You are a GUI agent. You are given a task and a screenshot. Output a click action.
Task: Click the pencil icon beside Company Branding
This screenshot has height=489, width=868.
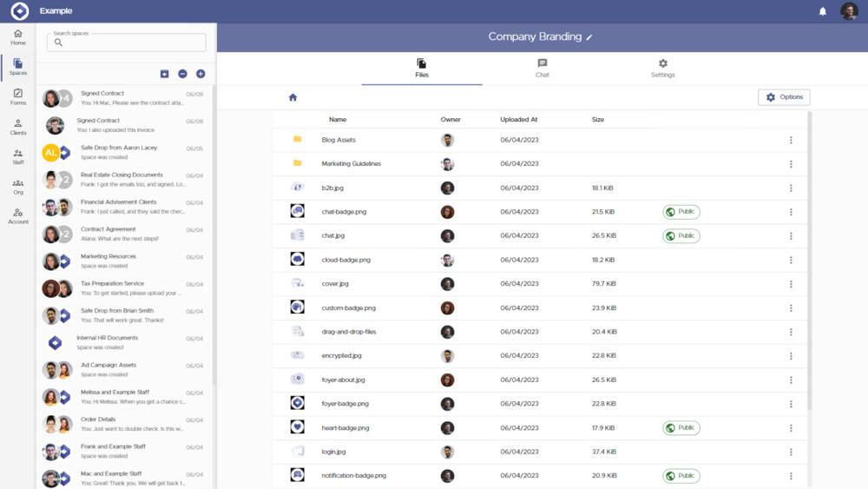point(589,37)
